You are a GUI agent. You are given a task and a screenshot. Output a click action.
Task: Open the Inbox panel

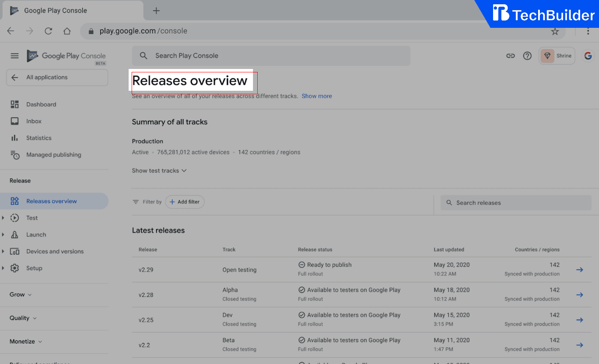[x=34, y=121]
